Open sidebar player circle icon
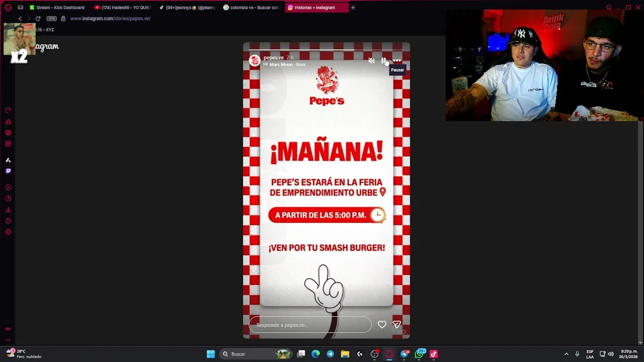Screen dimensions: 644x362 pos(8,188)
